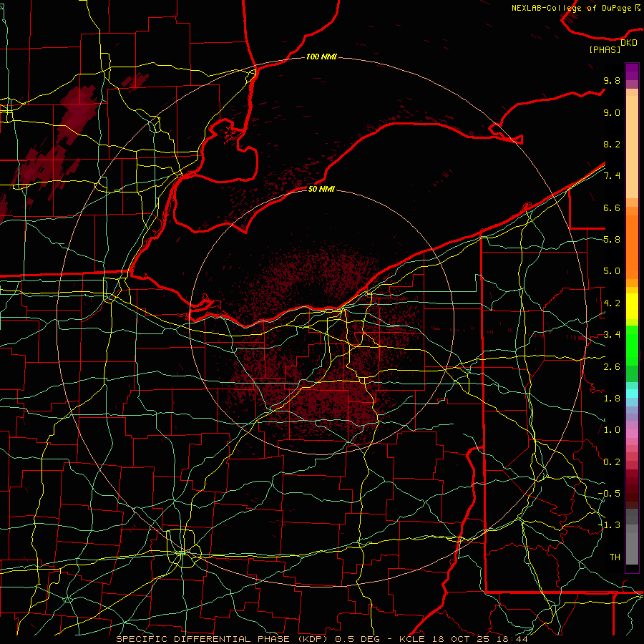
Task: Click the cyan segment of color bar
Action: 632,394
